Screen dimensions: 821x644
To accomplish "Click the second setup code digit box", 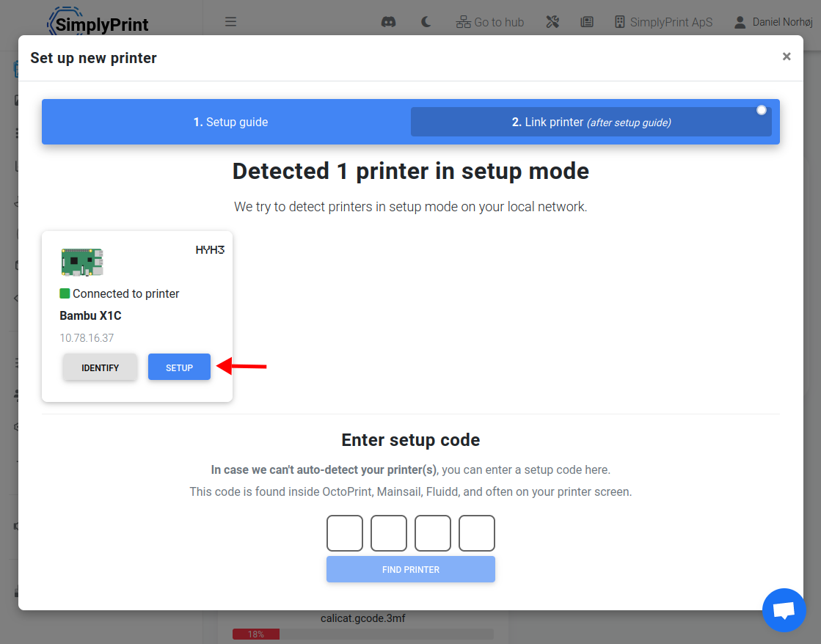I will tap(389, 533).
